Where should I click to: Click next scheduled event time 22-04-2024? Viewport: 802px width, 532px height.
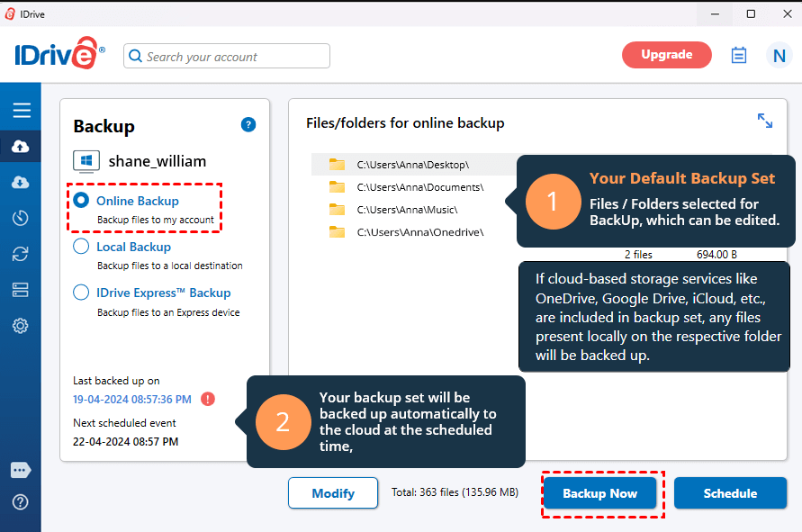click(x=125, y=441)
